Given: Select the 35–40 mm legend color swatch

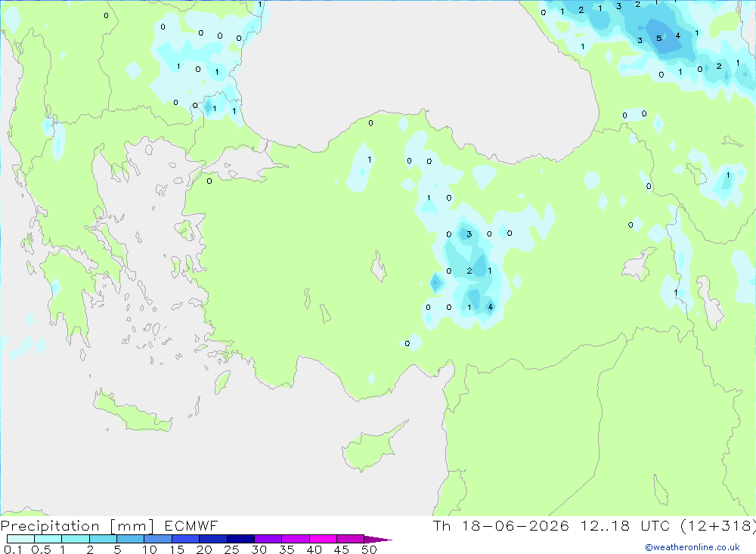Looking at the screenshot, I should [296, 539].
